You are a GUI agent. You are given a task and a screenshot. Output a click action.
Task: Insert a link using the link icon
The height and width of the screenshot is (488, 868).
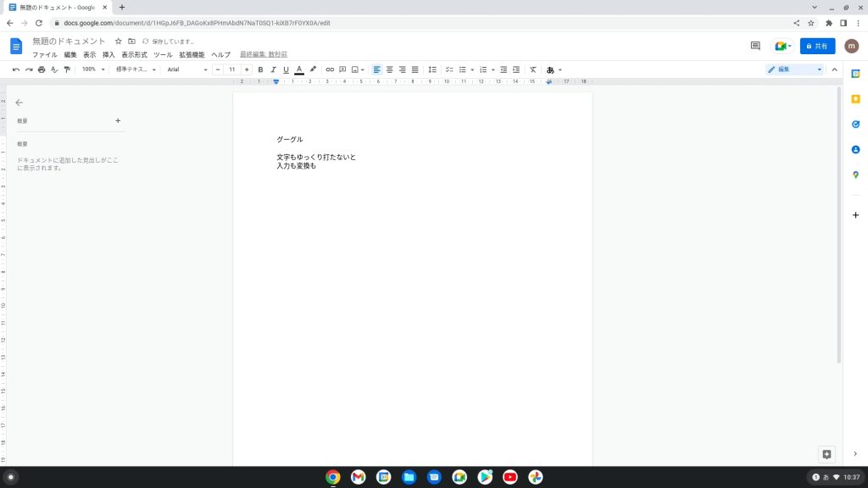click(x=330, y=69)
